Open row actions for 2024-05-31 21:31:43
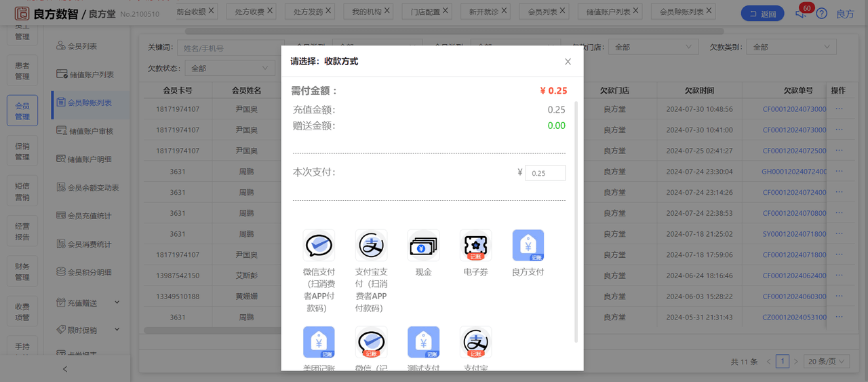 (839, 317)
